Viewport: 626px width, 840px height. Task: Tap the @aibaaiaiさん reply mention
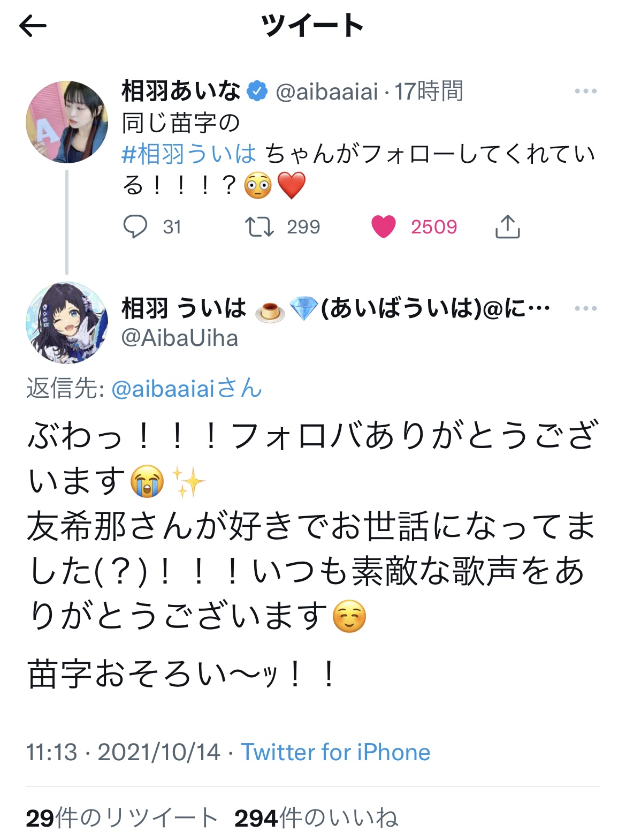pyautogui.click(x=187, y=389)
